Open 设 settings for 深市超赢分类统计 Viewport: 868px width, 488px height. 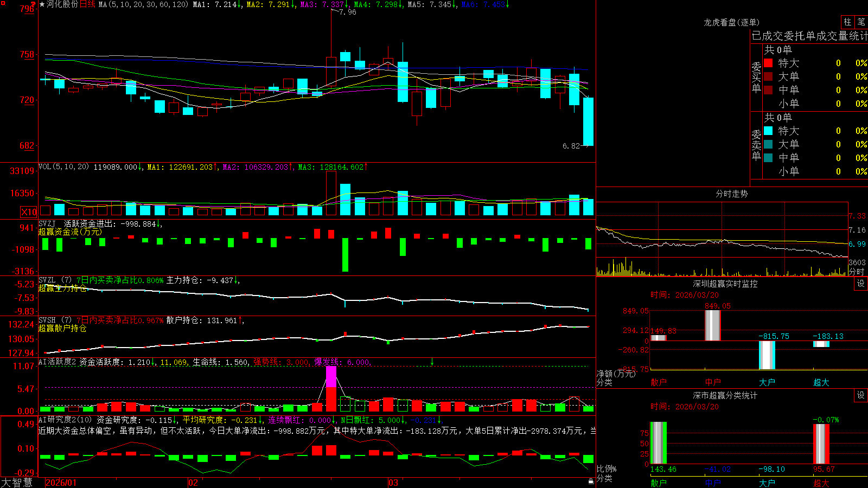click(861, 395)
